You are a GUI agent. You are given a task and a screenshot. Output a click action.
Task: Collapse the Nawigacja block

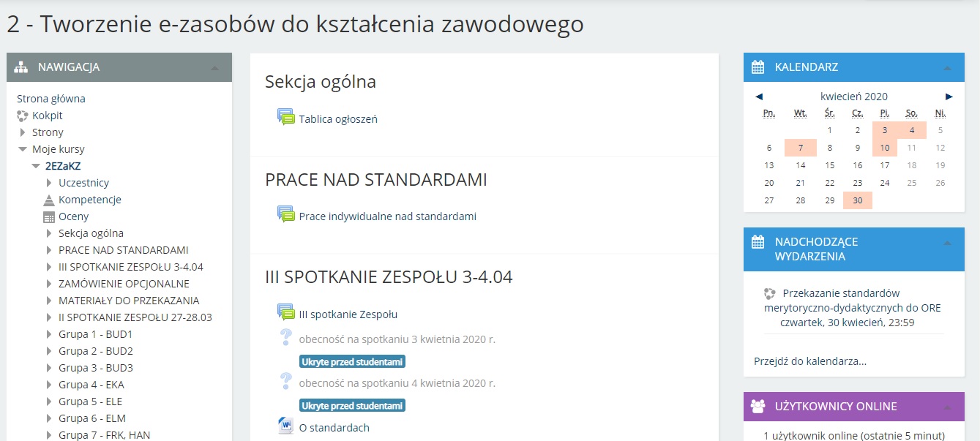click(x=214, y=68)
